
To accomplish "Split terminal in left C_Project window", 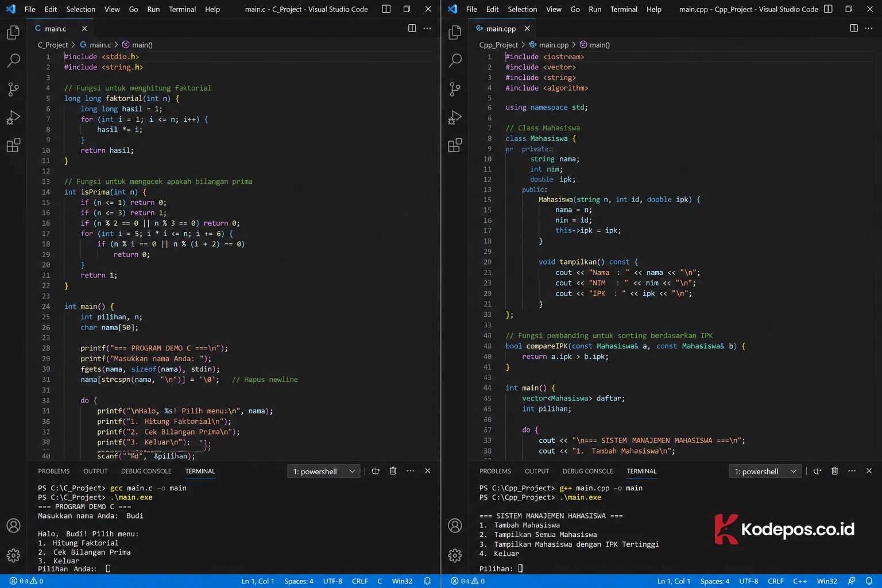I will point(376,471).
